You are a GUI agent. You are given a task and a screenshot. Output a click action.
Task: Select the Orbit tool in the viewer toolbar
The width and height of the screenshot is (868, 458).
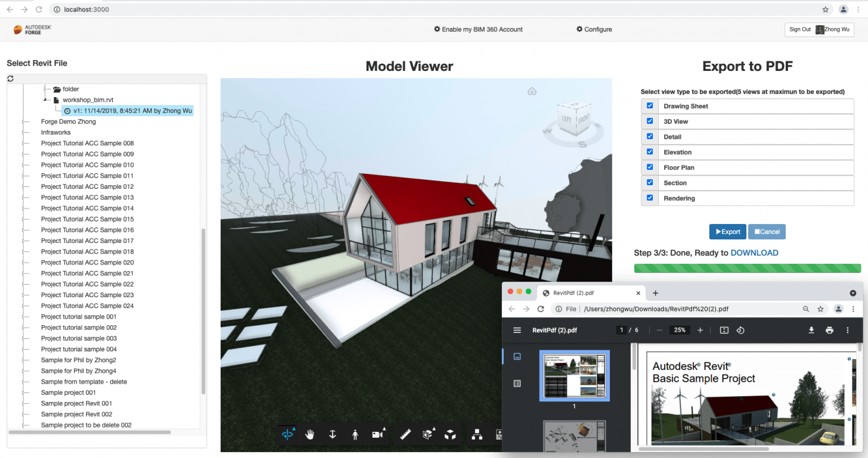coord(288,434)
